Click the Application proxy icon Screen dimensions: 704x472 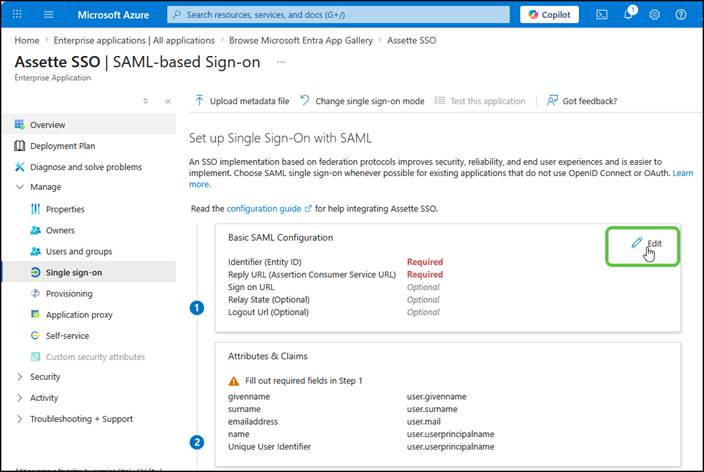pyautogui.click(x=35, y=314)
